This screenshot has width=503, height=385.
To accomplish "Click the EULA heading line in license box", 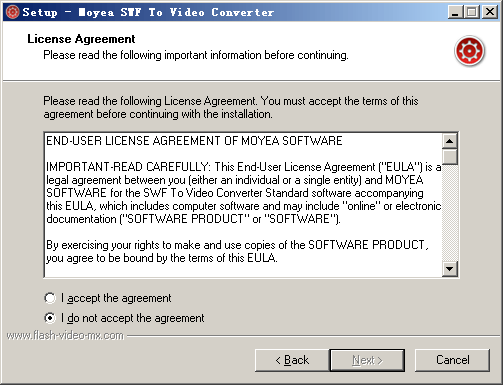I will (194, 141).
